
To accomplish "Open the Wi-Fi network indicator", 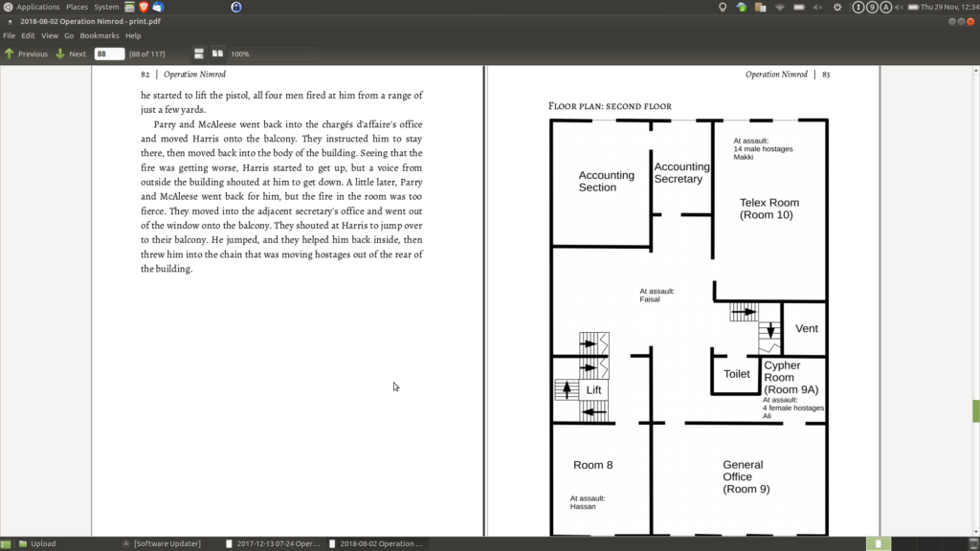I will click(780, 7).
